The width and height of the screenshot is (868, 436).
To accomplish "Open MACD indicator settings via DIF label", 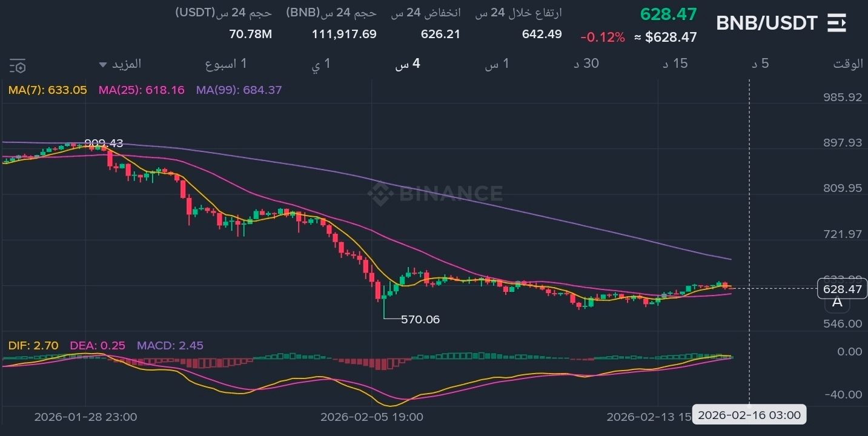I will [33, 346].
